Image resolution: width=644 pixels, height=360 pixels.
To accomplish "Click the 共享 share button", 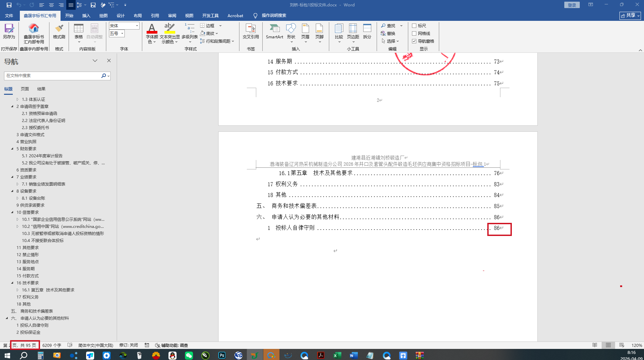I will pyautogui.click(x=630, y=15).
